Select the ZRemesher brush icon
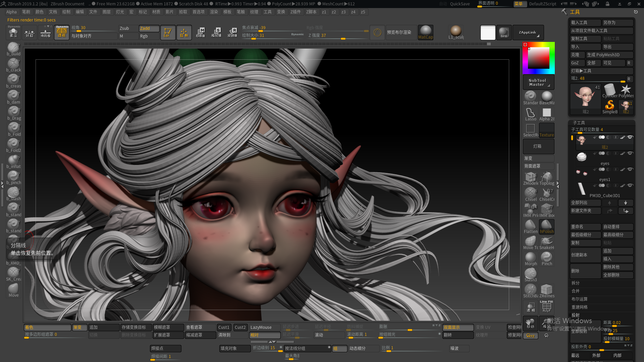The width and height of the screenshot is (644, 362). (x=547, y=291)
